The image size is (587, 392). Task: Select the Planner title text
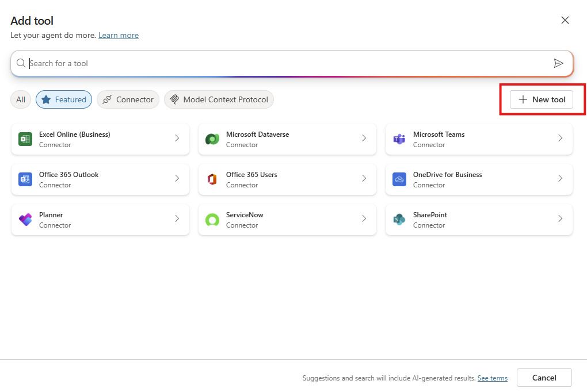tap(51, 215)
